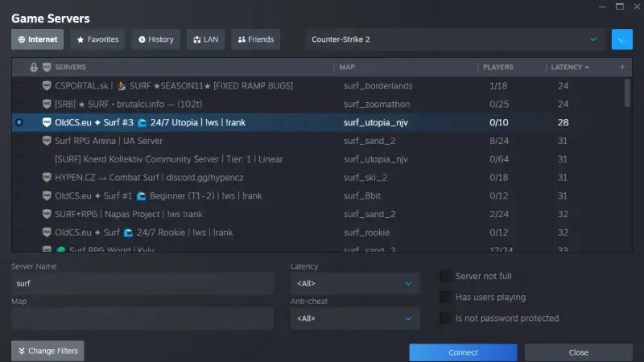Screen dimensions: 644x362
Task: Tick the Has users playing checkbox
Action: pos(445,297)
